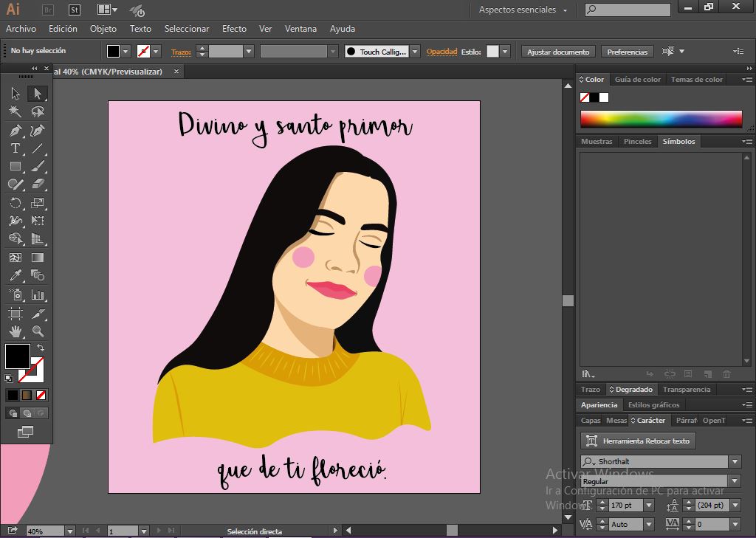Viewport: 756px width, 538px height.
Task: Open the Opacidad link in control bar
Action: pos(441,51)
